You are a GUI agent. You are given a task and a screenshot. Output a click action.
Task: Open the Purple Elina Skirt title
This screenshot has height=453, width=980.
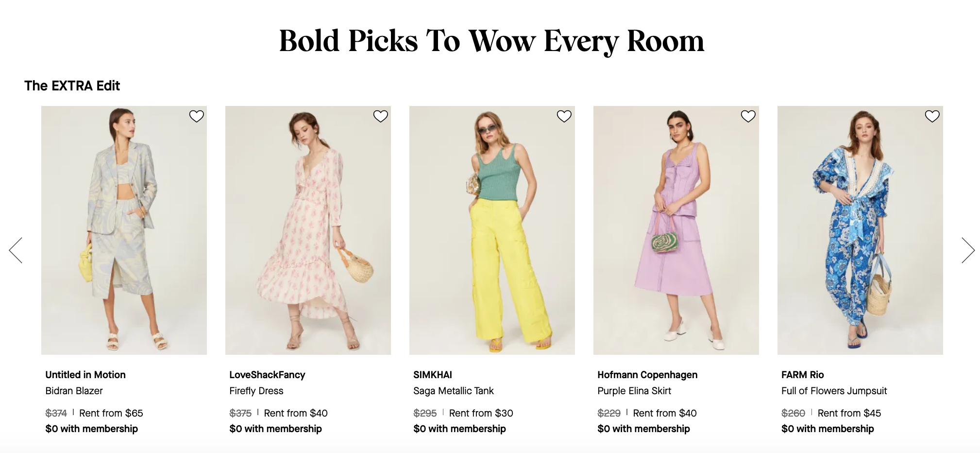pos(634,391)
